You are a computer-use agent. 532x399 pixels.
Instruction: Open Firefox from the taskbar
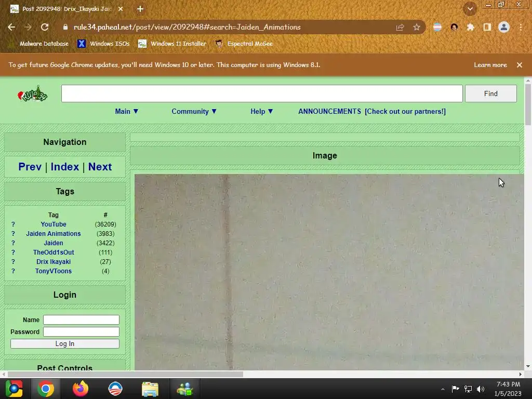point(81,389)
